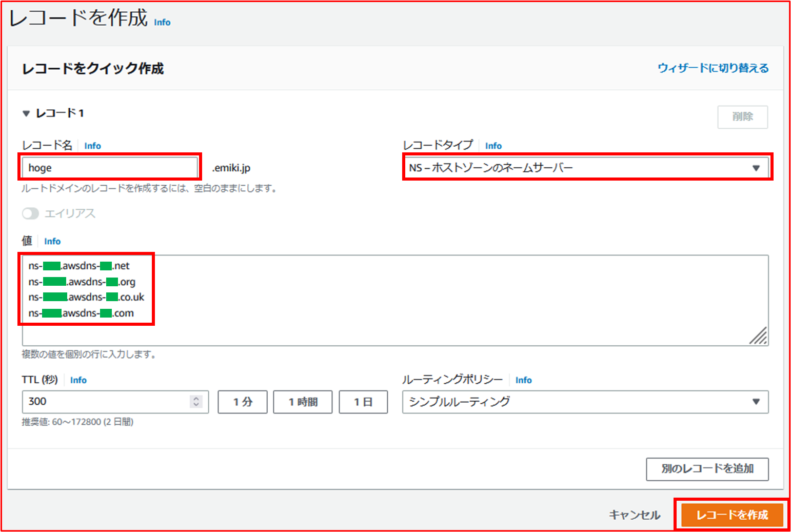Click the TTL (秒) input field
This screenshot has height=532, width=791.
(x=115, y=402)
